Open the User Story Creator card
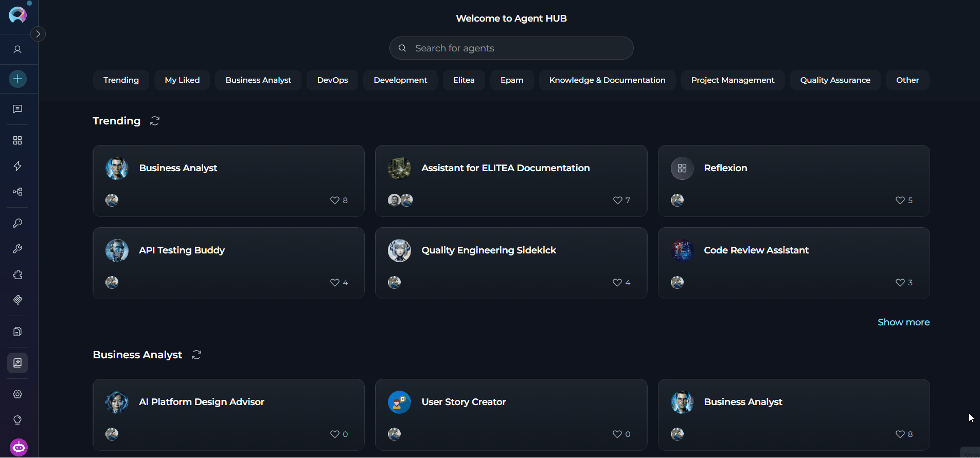This screenshot has width=980, height=458. tap(511, 415)
